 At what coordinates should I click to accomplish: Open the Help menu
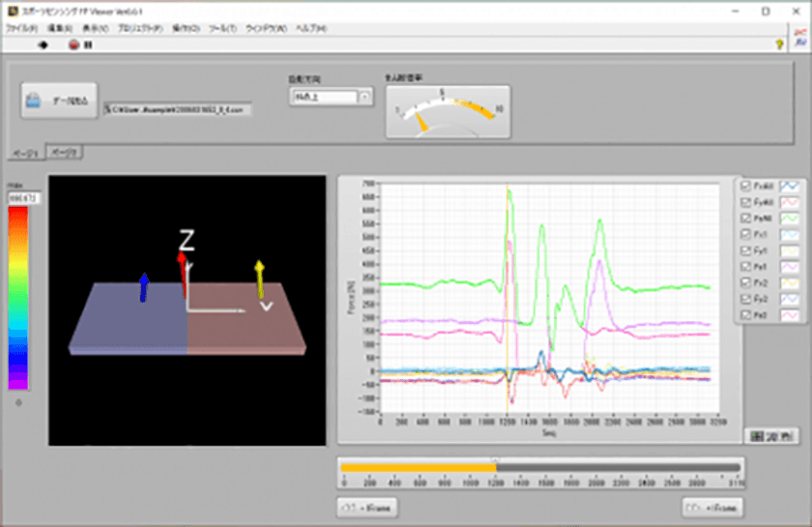point(310,28)
